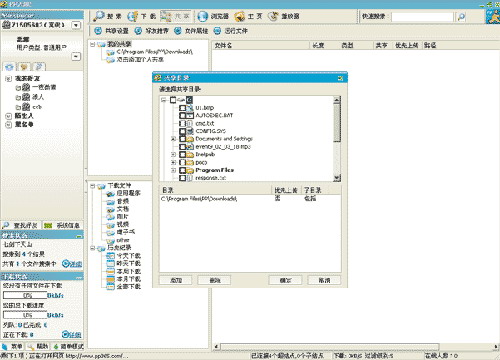
Task: Check the C: drive root checkbox in dialog
Action: click(173, 100)
